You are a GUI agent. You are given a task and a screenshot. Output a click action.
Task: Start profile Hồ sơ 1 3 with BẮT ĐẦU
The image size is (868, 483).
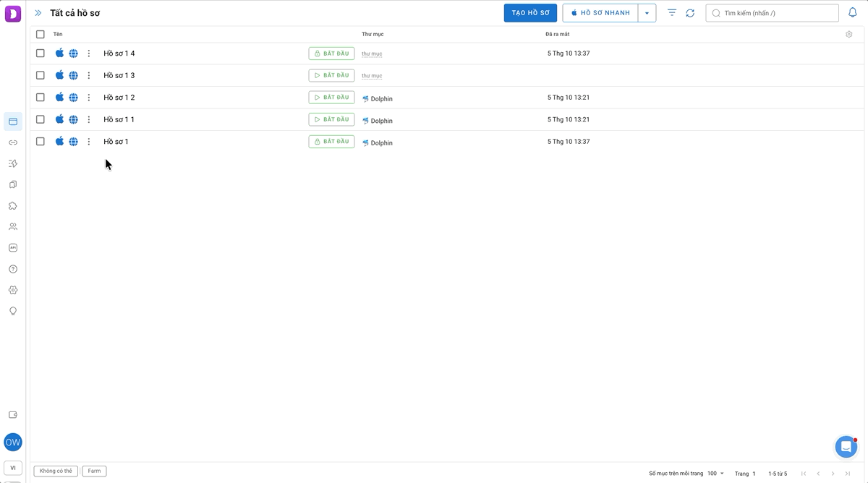click(331, 75)
